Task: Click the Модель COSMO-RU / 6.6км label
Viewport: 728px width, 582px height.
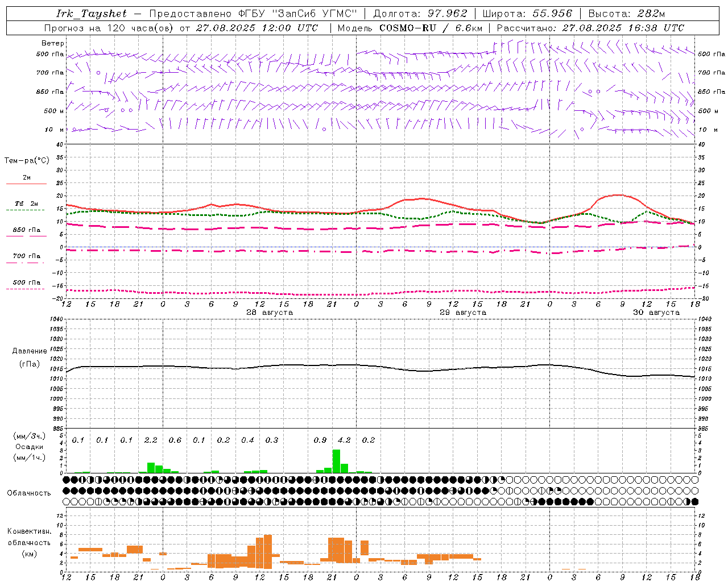Action: tap(410, 28)
